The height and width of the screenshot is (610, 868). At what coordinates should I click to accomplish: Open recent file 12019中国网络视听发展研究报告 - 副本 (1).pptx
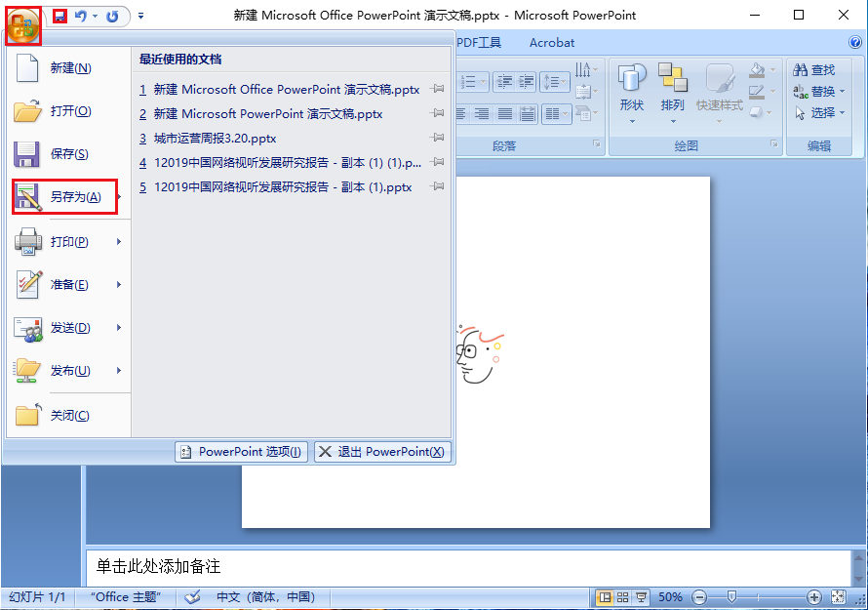[x=276, y=187]
